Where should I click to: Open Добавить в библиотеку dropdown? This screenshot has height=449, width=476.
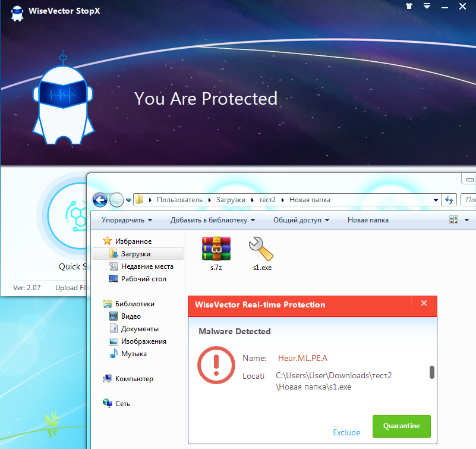213,220
